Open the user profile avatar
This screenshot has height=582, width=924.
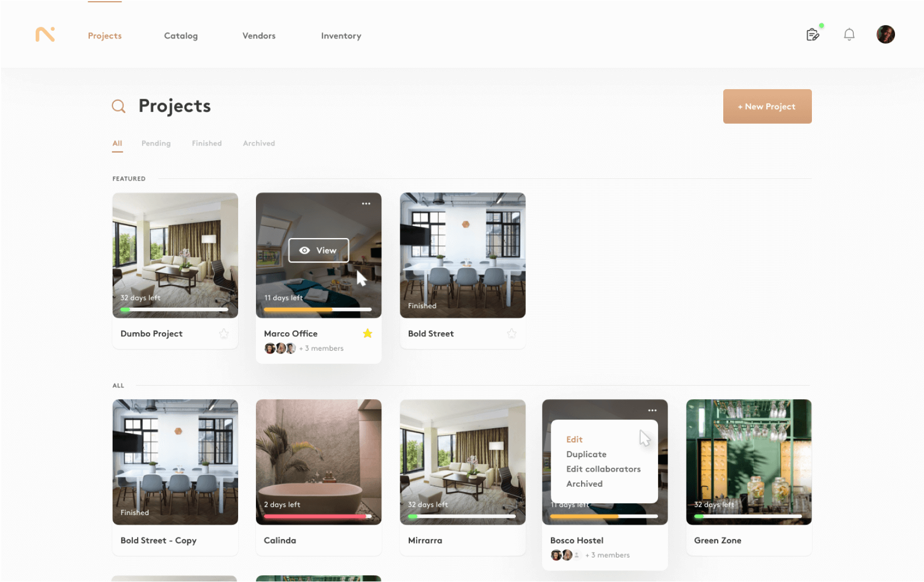point(885,35)
